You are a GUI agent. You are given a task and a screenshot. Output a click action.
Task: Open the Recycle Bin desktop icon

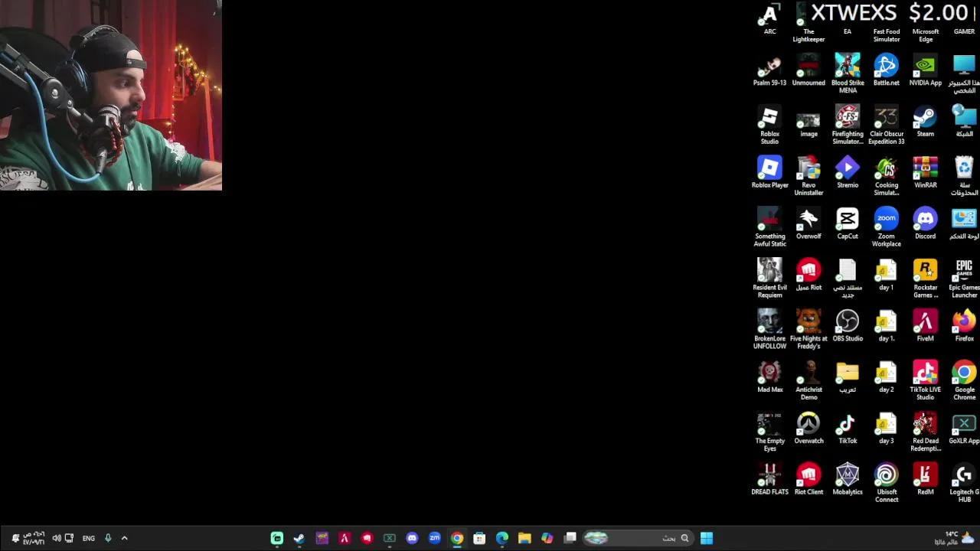click(965, 176)
